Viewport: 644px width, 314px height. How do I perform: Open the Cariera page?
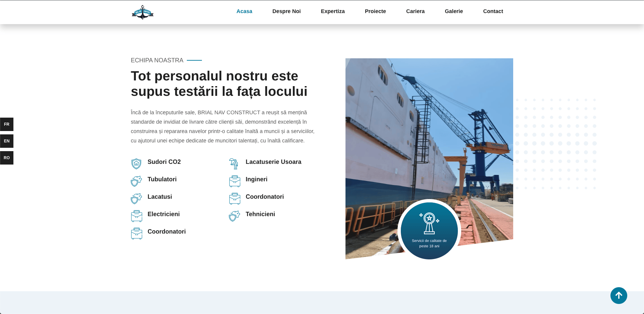415,11
